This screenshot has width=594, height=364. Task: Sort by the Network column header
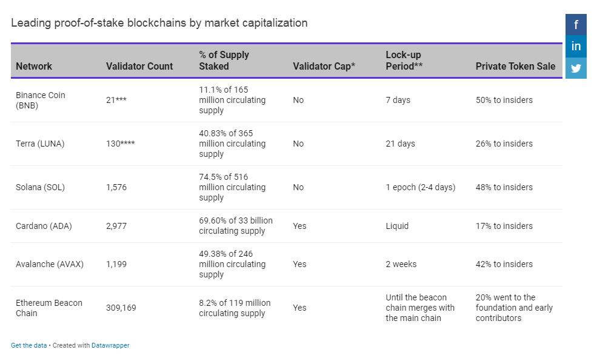(x=34, y=66)
